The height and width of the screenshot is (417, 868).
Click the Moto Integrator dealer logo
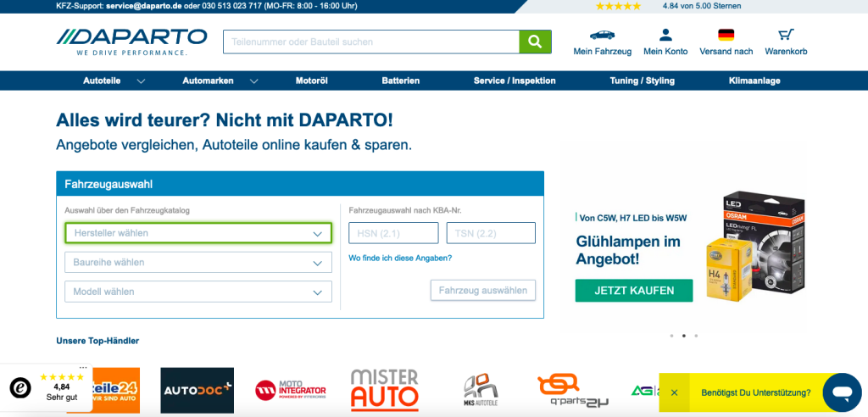[291, 390]
